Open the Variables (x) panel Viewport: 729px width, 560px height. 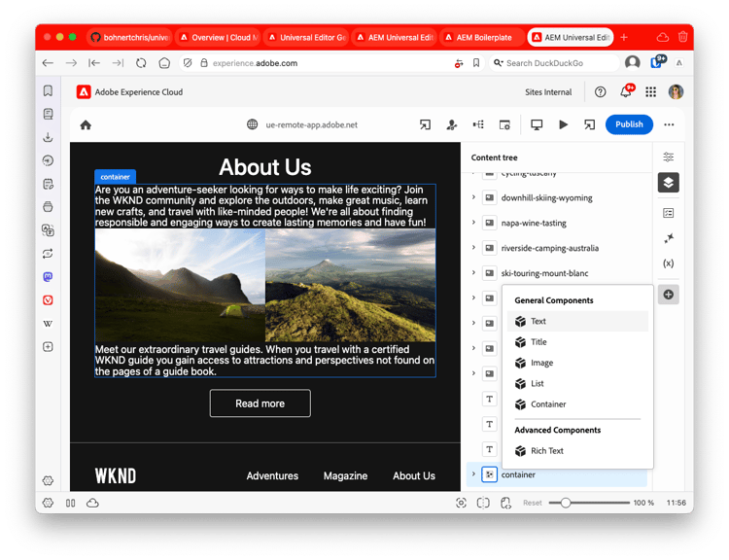coord(668,263)
